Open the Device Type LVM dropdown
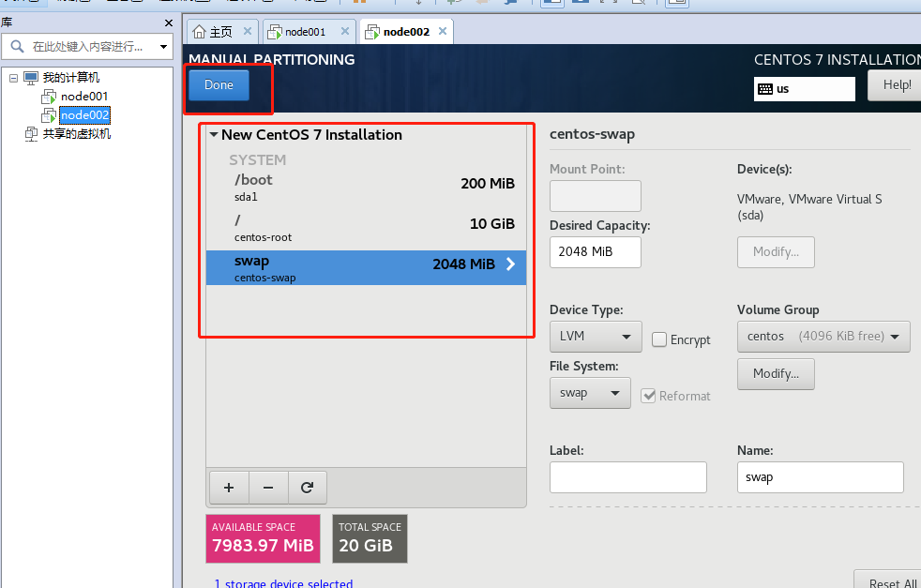The image size is (921, 588). coord(595,336)
